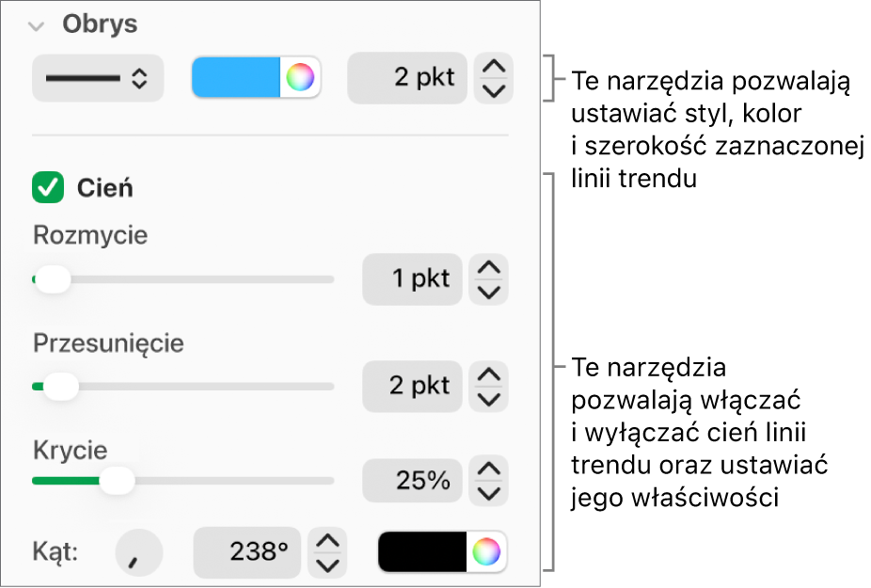
Task: Increase Przesunięcie value with up arrow
Action: pos(488,374)
